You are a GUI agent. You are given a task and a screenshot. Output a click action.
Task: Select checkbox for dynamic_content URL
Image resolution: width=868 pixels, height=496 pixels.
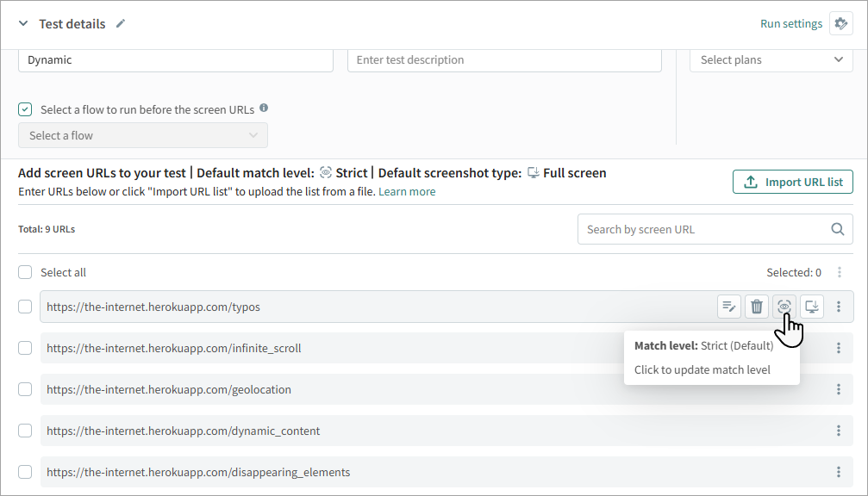pyautogui.click(x=26, y=431)
